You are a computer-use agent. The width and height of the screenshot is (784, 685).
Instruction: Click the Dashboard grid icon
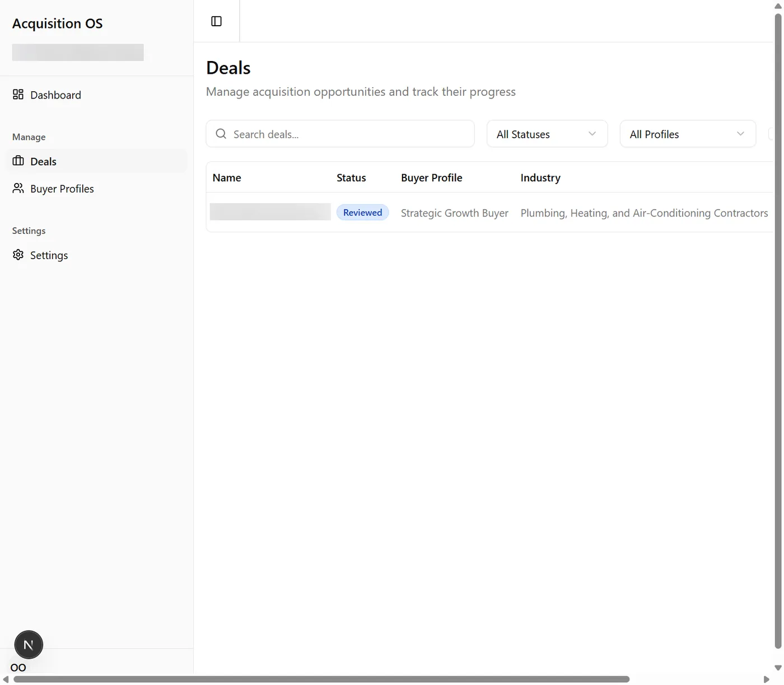(18, 94)
